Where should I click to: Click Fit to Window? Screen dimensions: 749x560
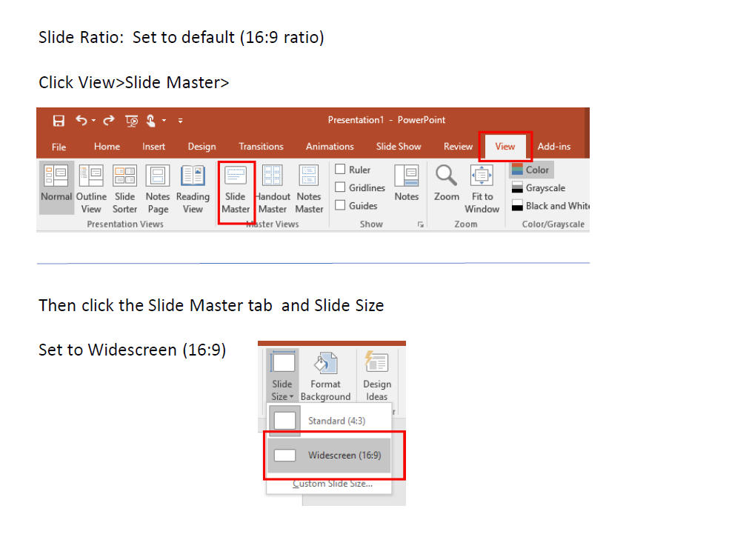[482, 189]
